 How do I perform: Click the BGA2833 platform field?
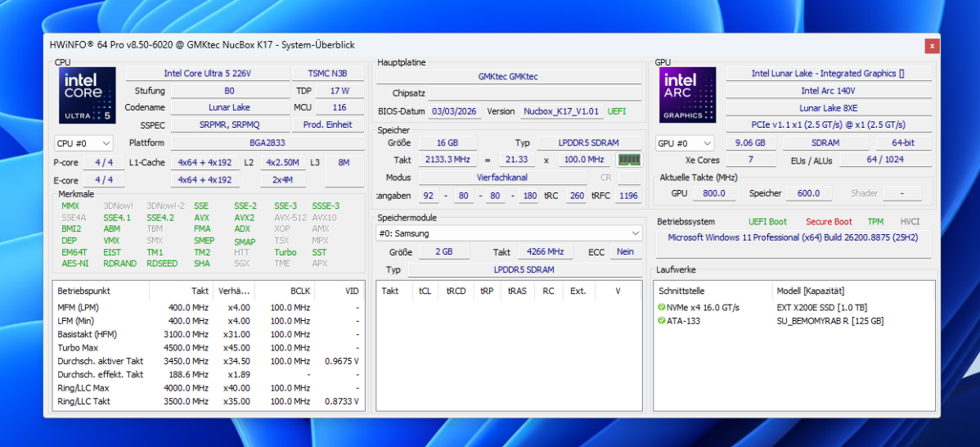[267, 142]
